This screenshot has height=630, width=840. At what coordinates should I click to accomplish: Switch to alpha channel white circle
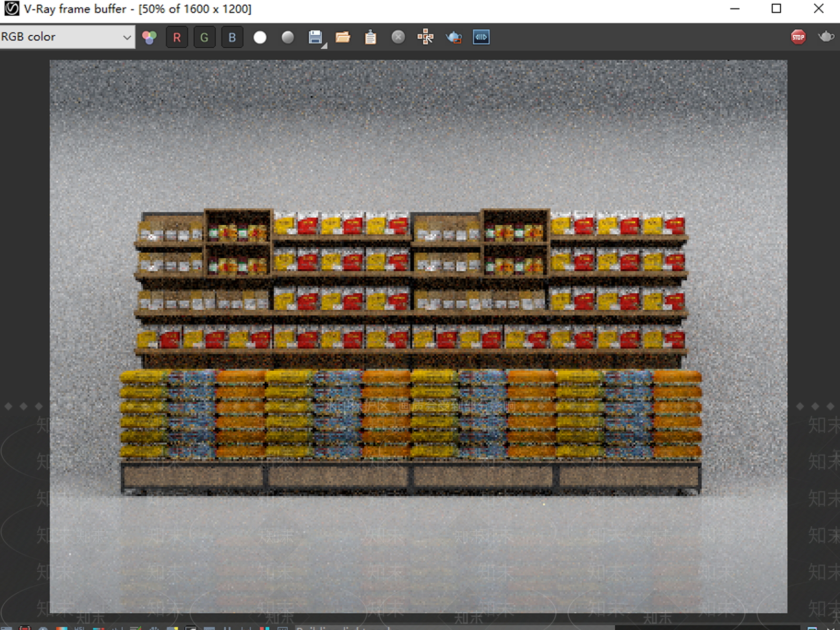click(260, 37)
